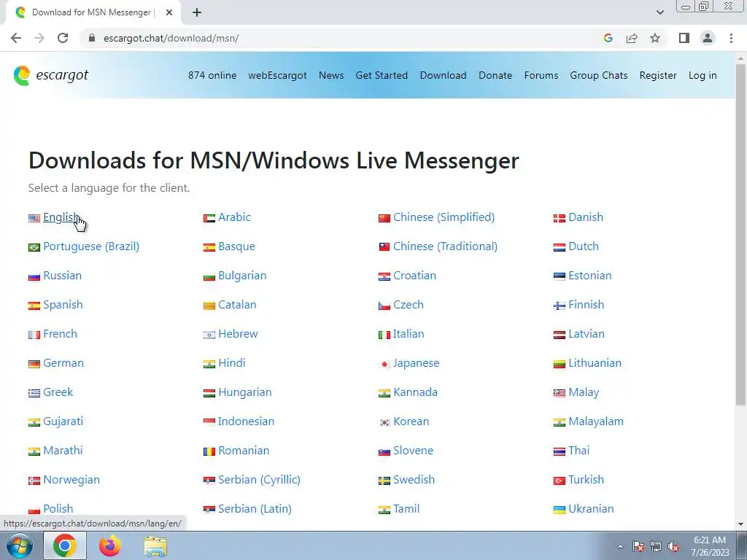747x560 pixels.
Task: Click the Ukraine flag icon
Action: (560, 510)
